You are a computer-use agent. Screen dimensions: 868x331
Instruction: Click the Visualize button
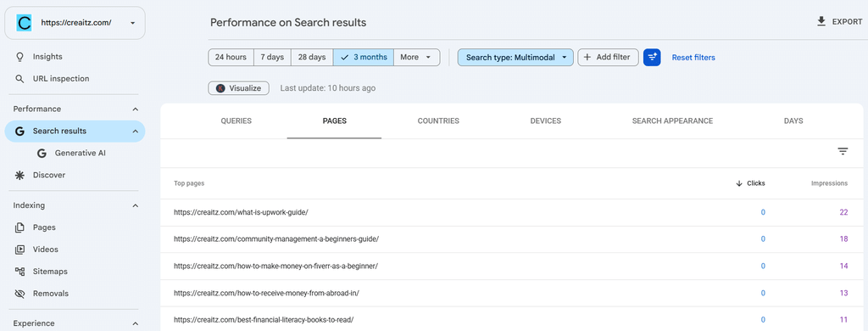coord(238,88)
